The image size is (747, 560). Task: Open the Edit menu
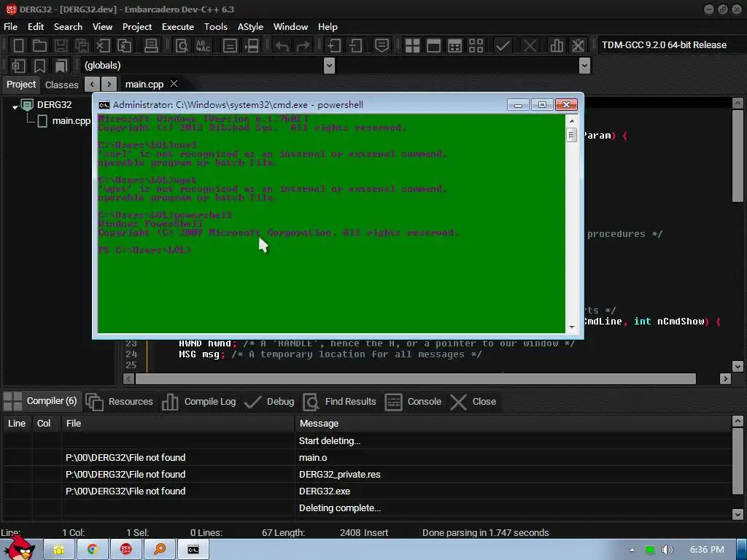(36, 27)
